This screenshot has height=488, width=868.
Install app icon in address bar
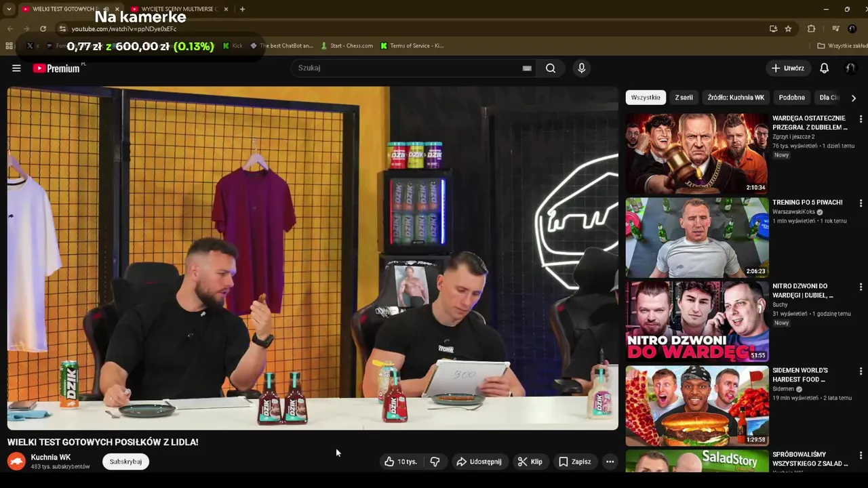[x=773, y=28]
